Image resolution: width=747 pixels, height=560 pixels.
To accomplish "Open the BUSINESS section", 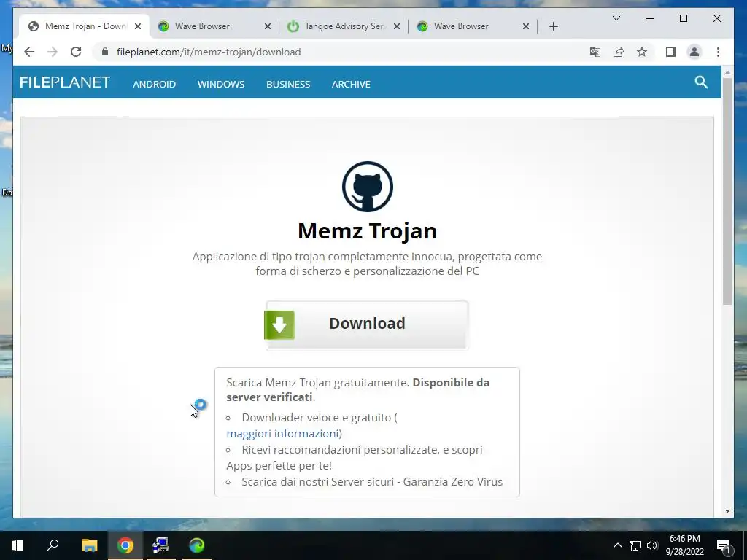I will [x=288, y=85].
